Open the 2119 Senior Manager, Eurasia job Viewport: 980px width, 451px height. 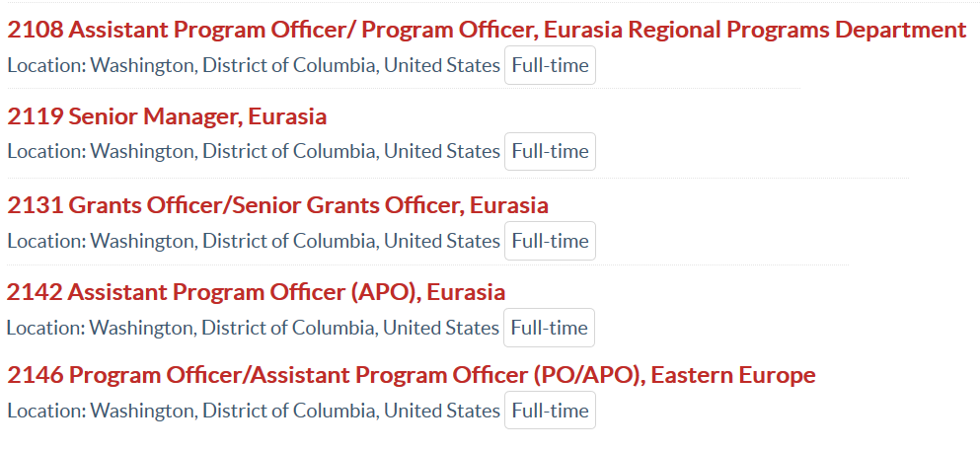[167, 116]
